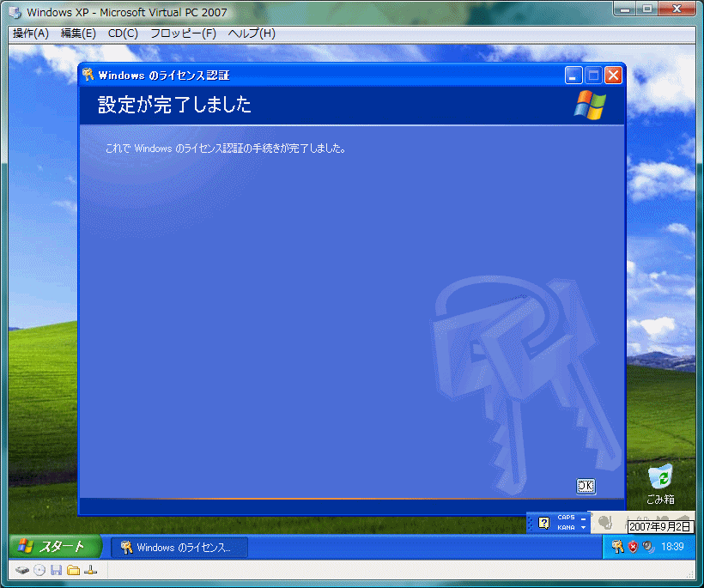Viewport: 704px width, 588px height.
Task: Open the 編集(E) menu
Action: (x=78, y=33)
